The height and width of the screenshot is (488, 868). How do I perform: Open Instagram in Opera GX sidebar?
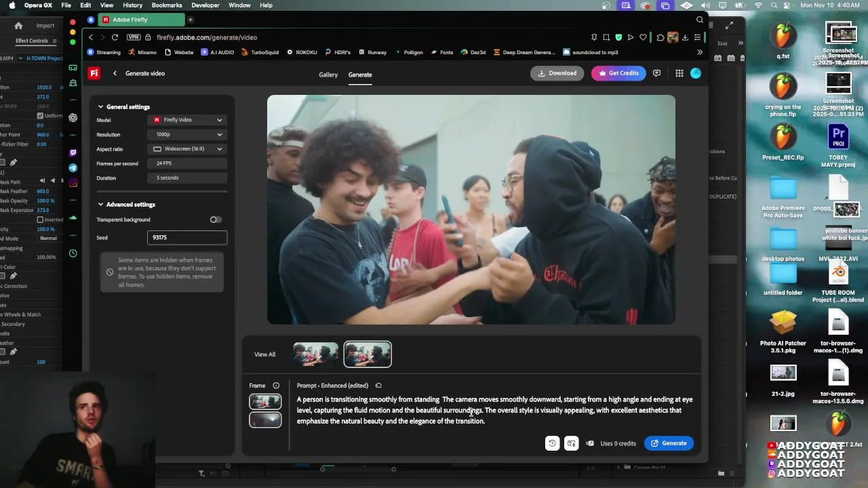tap(73, 182)
